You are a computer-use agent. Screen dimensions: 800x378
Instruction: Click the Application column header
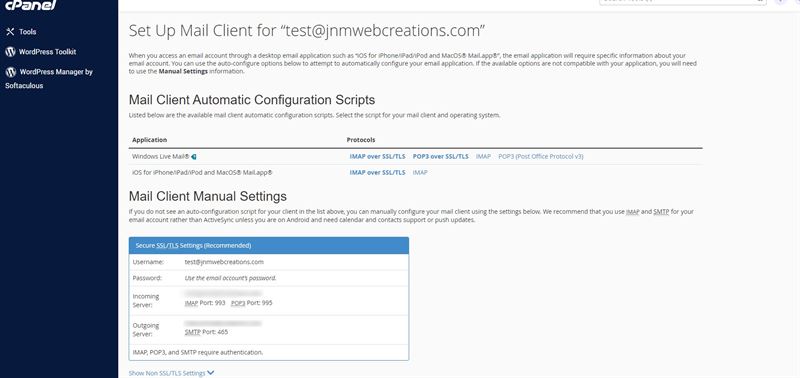click(x=149, y=140)
